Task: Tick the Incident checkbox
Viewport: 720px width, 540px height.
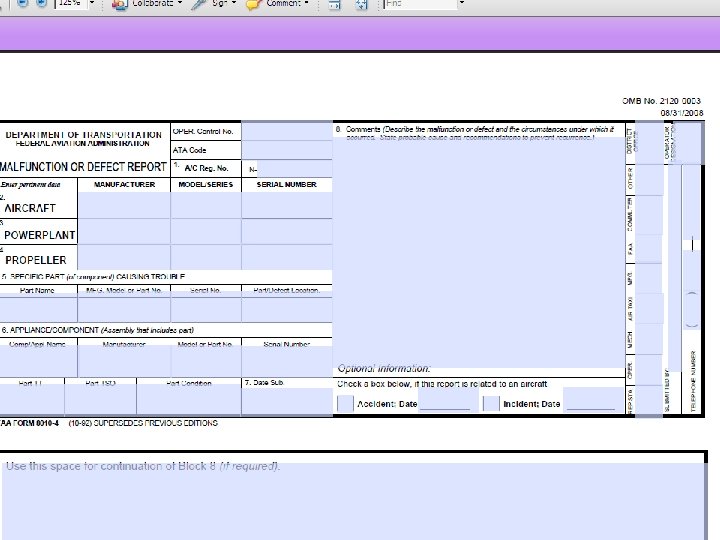Action: click(x=491, y=404)
